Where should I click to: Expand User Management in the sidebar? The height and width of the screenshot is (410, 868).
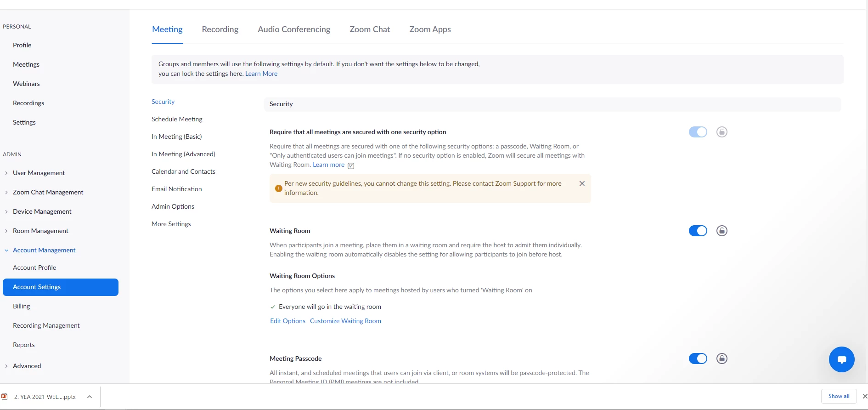click(39, 173)
